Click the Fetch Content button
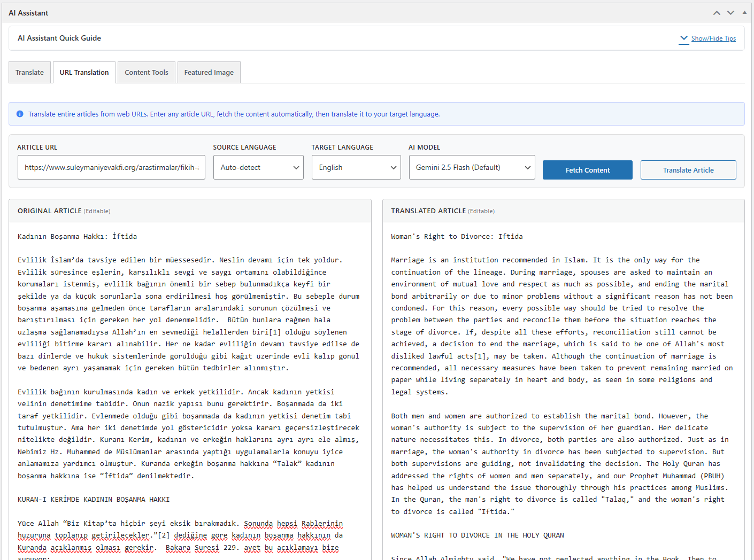Screen dimensions: 754x560 coord(588,170)
